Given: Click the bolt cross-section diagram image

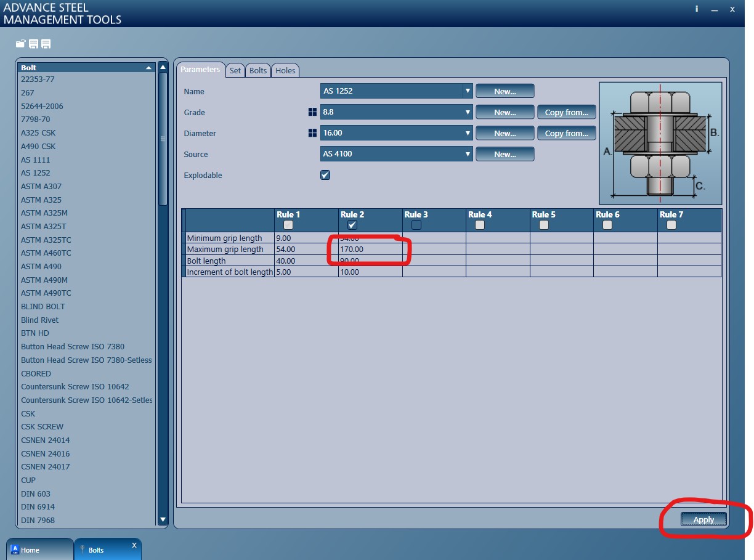Looking at the screenshot, I should pos(660,143).
